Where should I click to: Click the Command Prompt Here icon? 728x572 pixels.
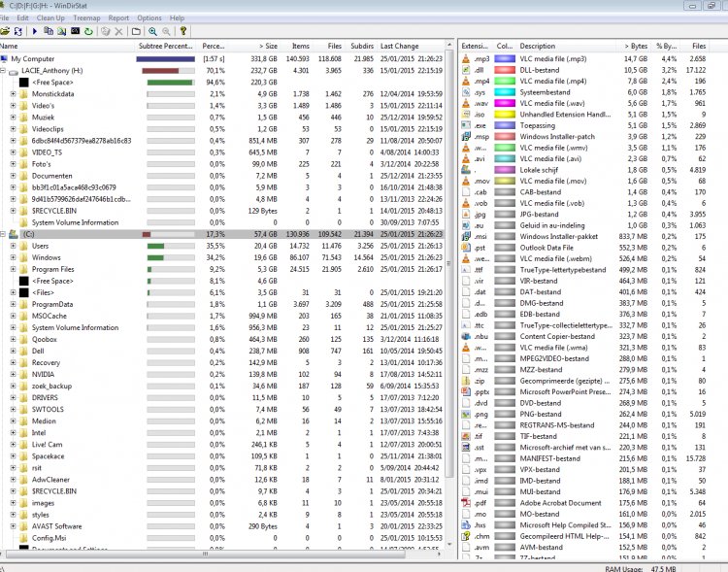pos(75,32)
